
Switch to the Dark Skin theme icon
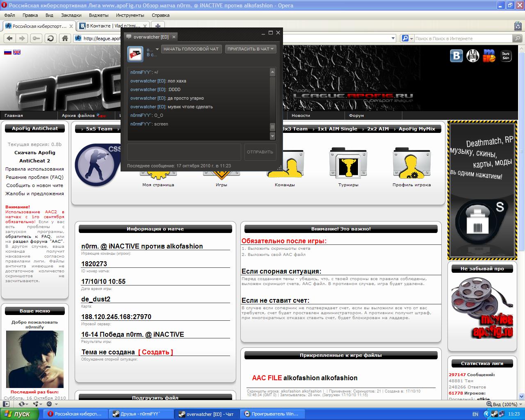(506, 56)
